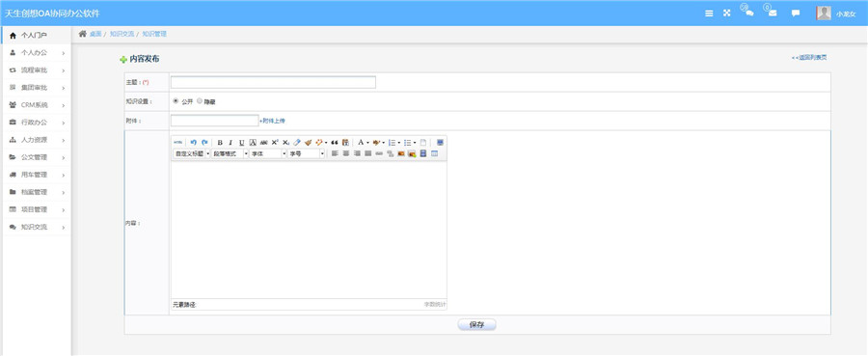Click the attachment upload link
The height and width of the screenshot is (356, 868).
tap(272, 121)
